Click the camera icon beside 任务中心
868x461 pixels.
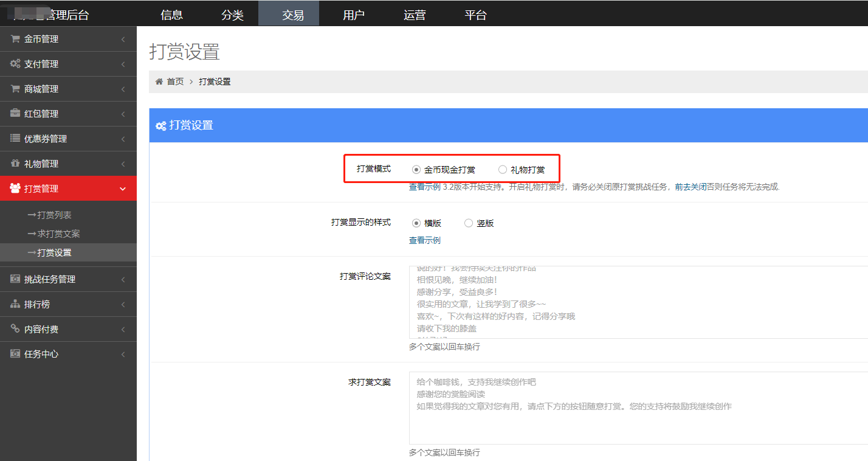(15, 354)
